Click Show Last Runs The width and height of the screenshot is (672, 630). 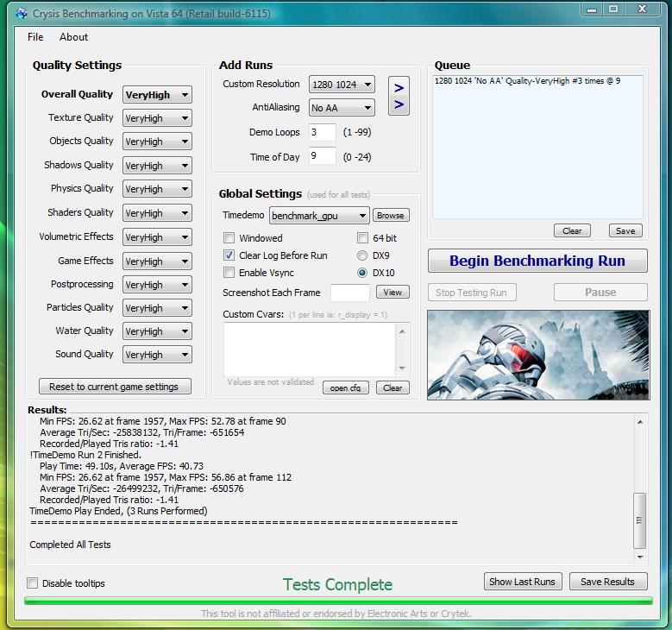[x=523, y=582]
